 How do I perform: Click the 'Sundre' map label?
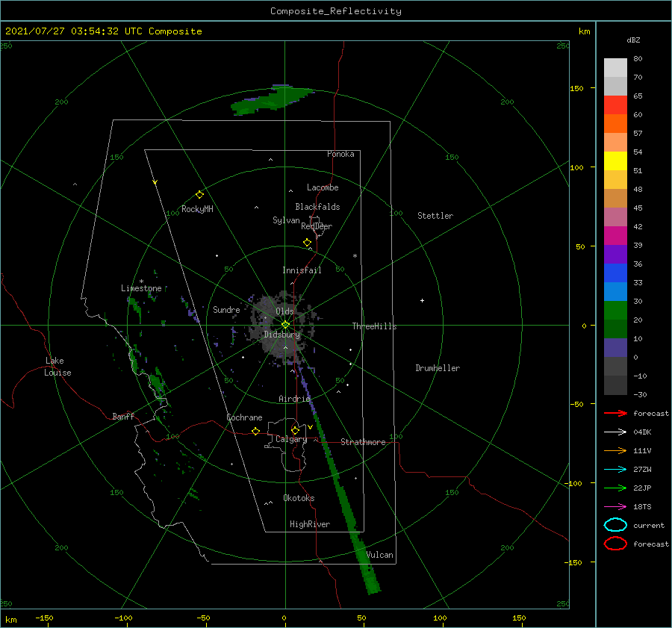click(226, 309)
